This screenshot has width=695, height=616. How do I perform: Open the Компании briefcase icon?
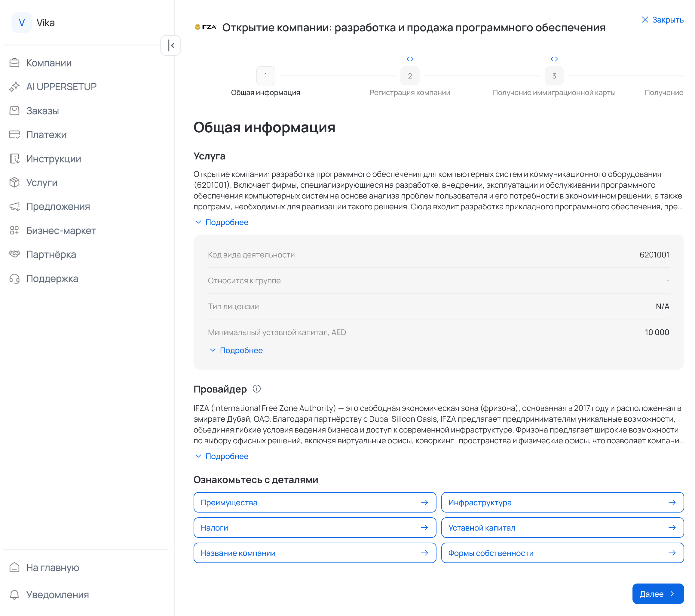[x=14, y=63]
